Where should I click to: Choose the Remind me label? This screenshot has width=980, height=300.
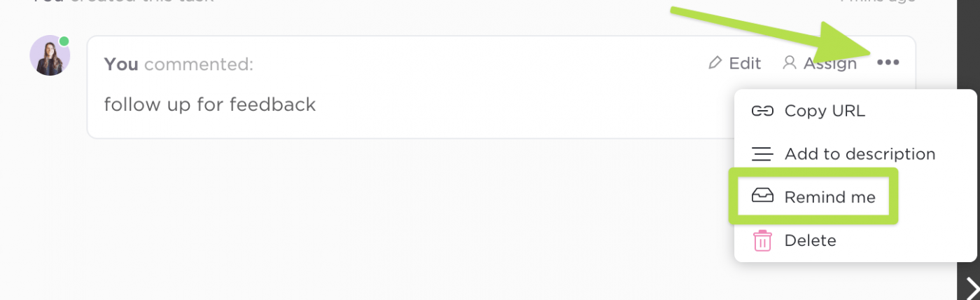click(x=829, y=197)
